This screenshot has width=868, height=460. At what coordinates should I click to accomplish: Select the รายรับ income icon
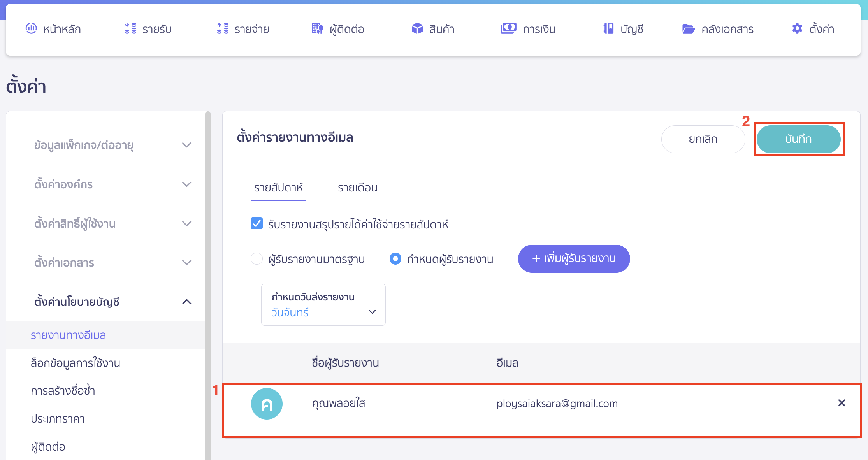coord(130,28)
